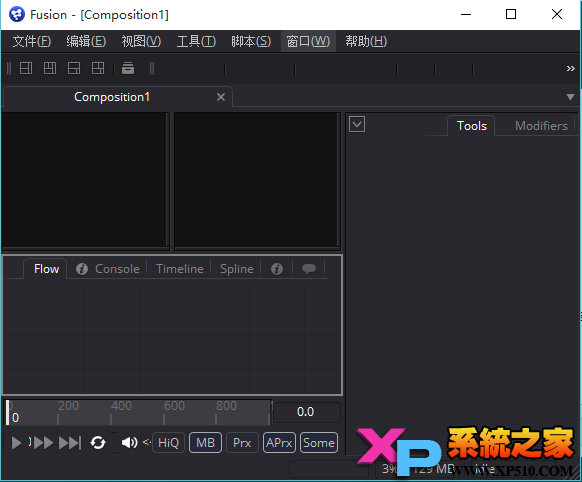Click the current time field showing 0.0
The width and height of the screenshot is (582, 482).
coord(306,412)
